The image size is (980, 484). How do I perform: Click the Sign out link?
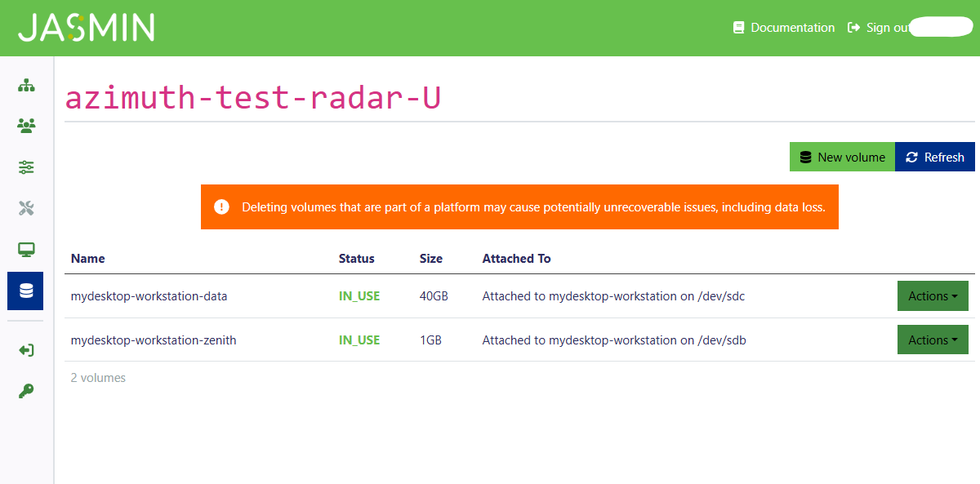tap(880, 28)
